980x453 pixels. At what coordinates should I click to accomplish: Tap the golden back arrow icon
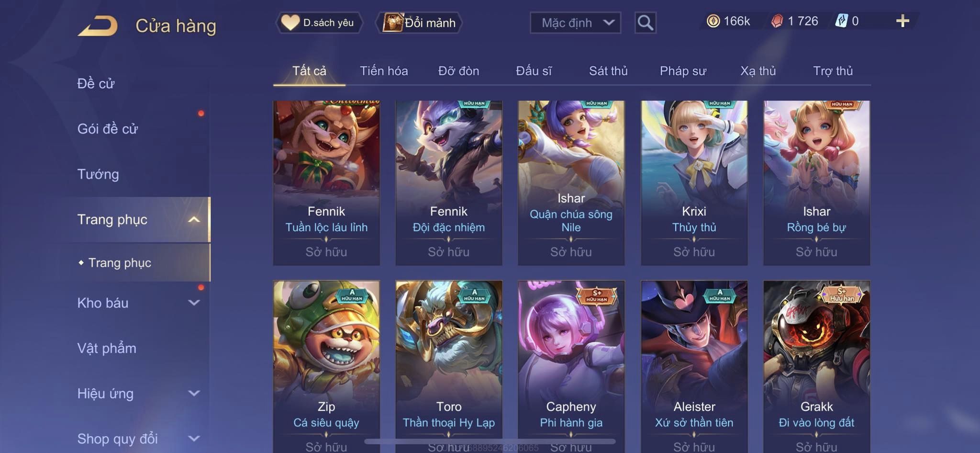[x=98, y=25]
